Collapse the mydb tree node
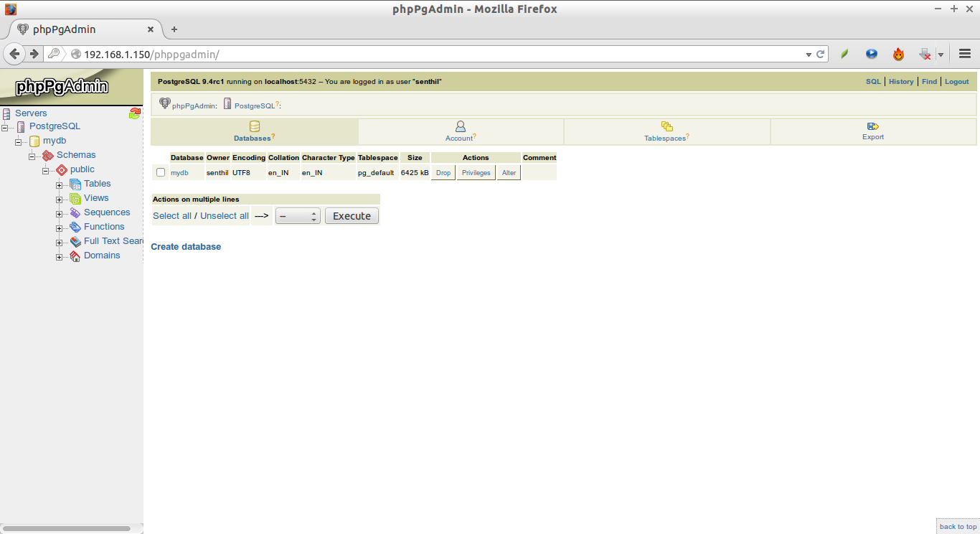The height and width of the screenshot is (534, 980). point(19,141)
